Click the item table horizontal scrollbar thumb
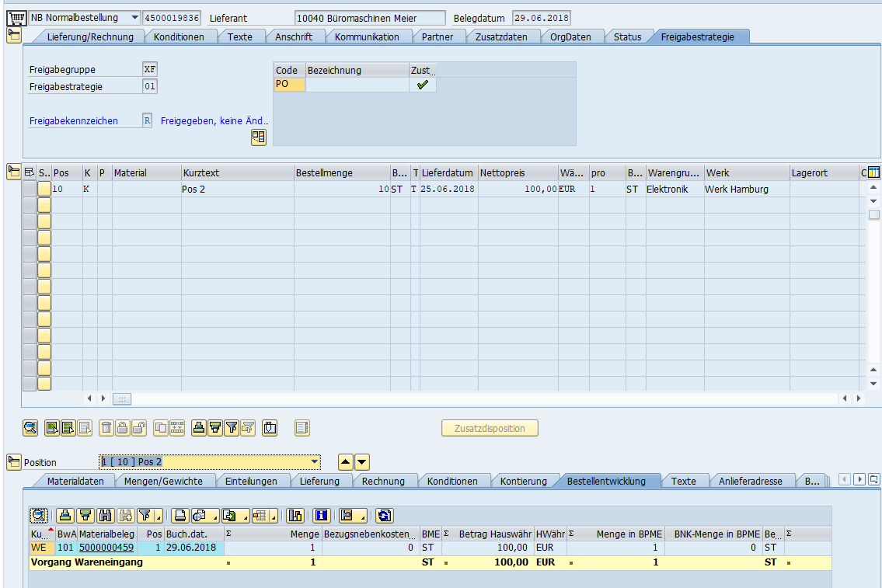Viewport: 882px width, 588px height. coord(122,398)
